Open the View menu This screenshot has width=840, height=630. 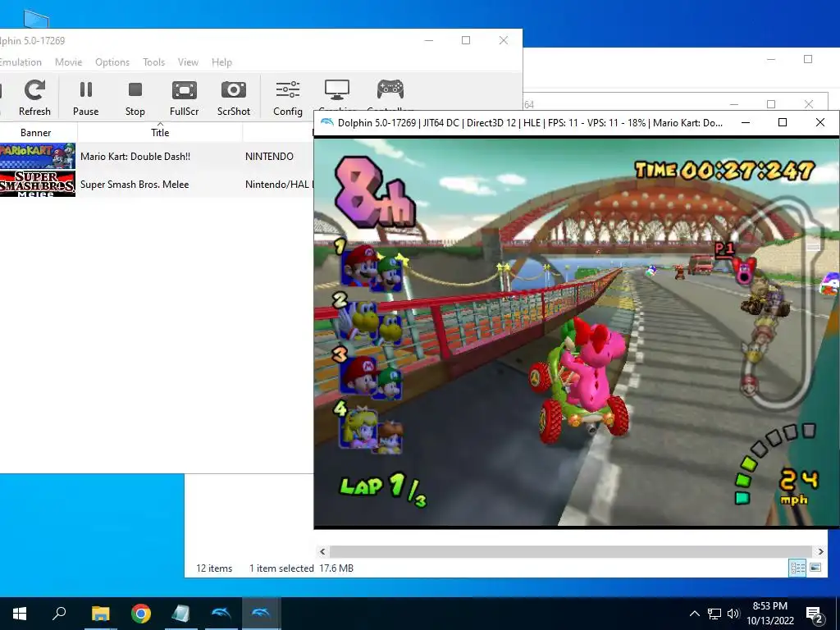click(x=188, y=62)
